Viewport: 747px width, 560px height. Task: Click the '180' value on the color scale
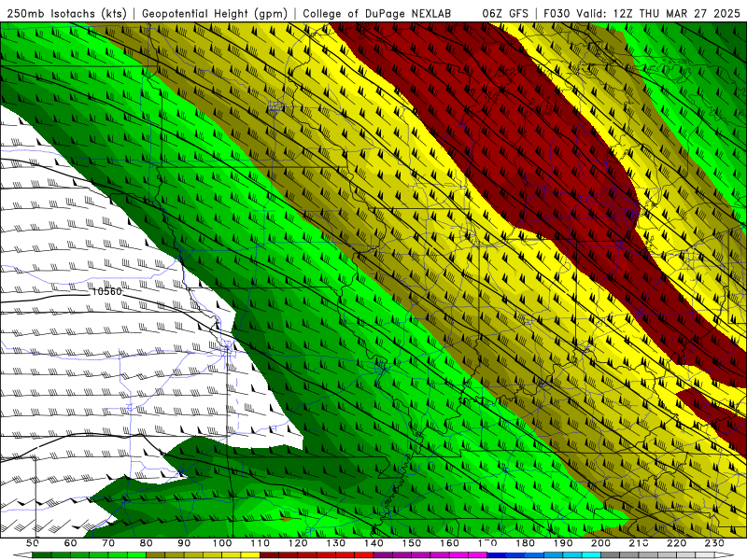(x=525, y=543)
